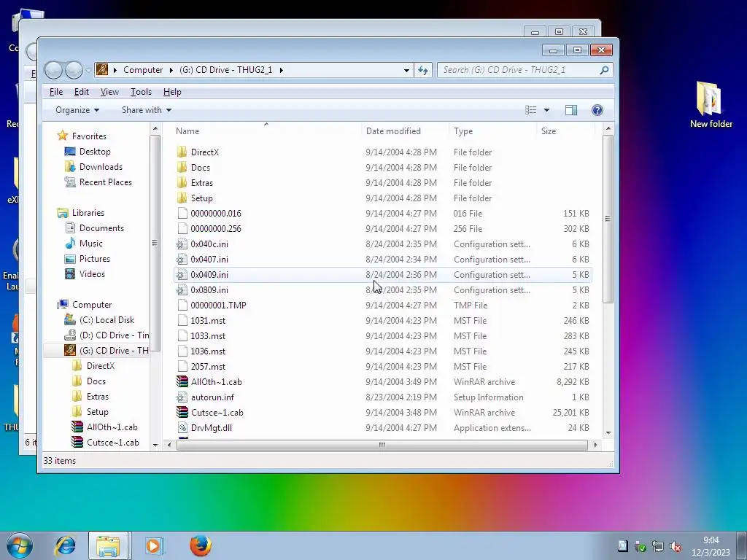747x560 pixels.
Task: Open the Pictures library
Action: pyautogui.click(x=94, y=259)
